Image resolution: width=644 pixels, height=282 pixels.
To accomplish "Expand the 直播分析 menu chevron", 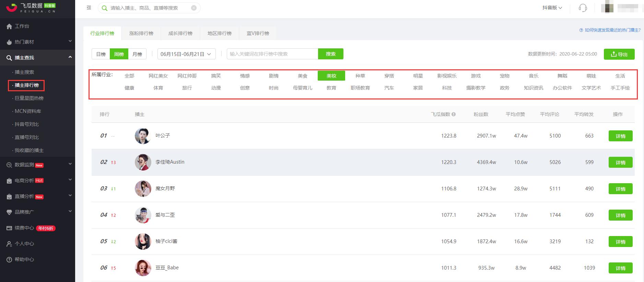I will [x=70, y=196].
